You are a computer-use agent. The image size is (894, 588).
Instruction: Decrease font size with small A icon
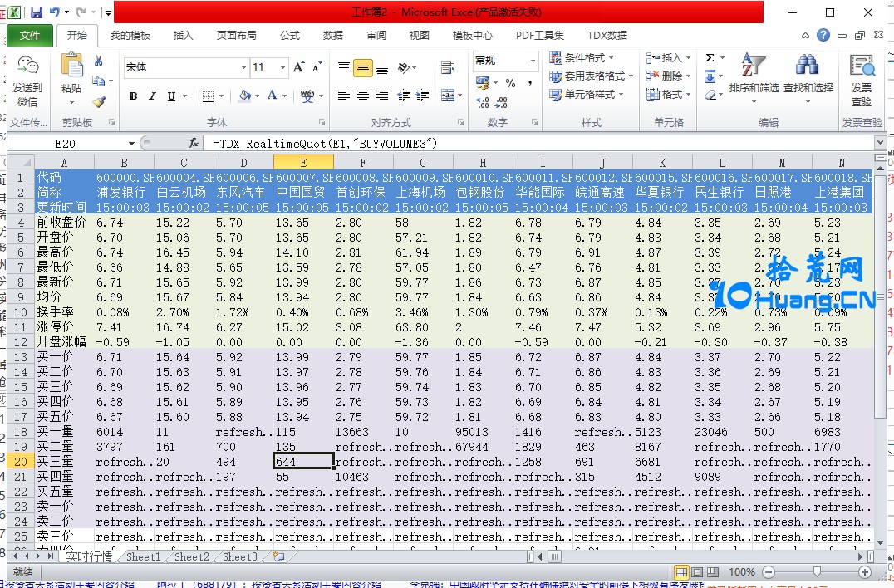pyautogui.click(x=317, y=67)
